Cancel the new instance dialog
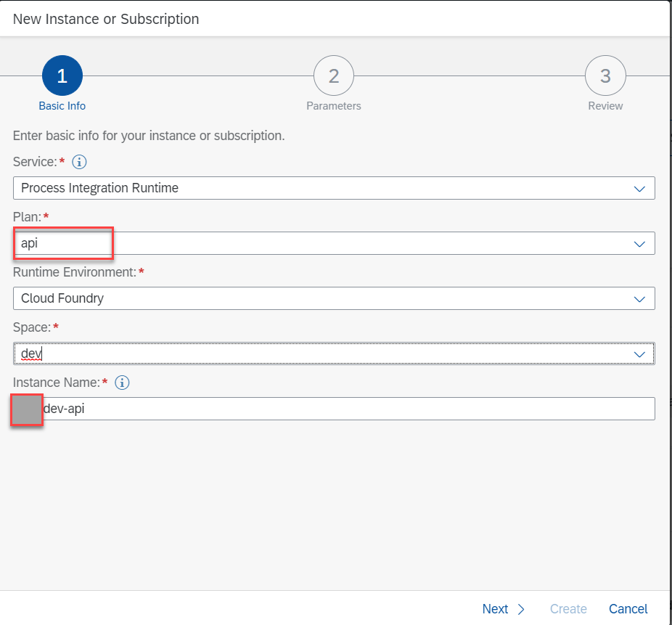This screenshot has width=672, height=625. point(628,609)
